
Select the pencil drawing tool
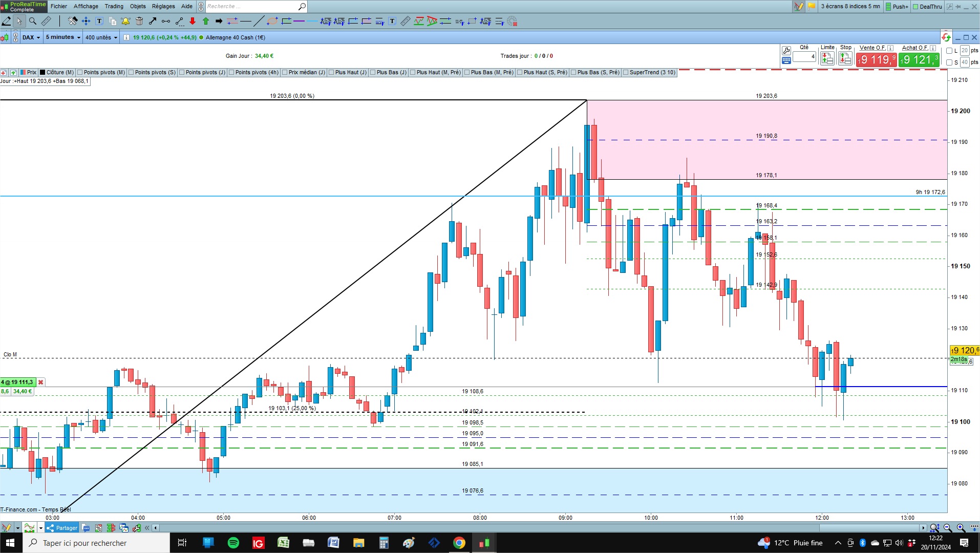pos(7,21)
